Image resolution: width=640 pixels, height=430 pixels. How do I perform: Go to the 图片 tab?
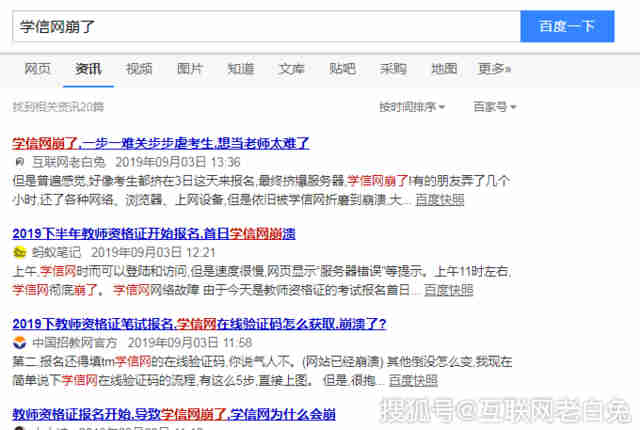pos(190,69)
